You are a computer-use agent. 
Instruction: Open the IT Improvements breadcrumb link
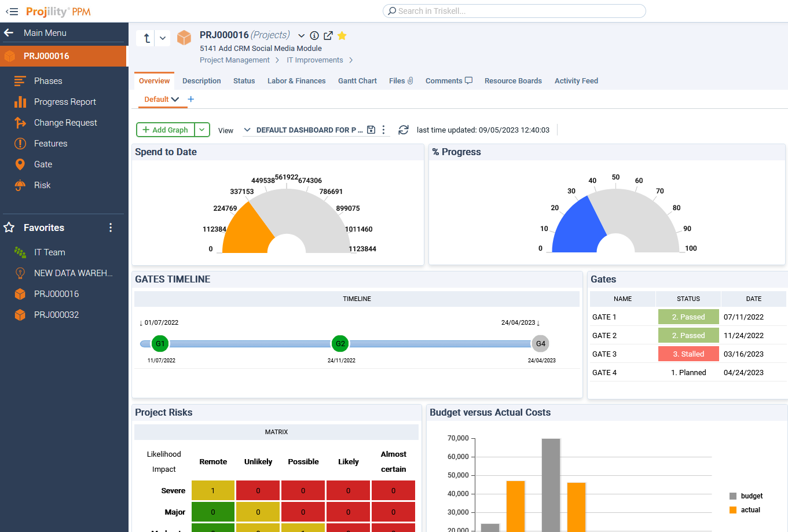pyautogui.click(x=315, y=60)
